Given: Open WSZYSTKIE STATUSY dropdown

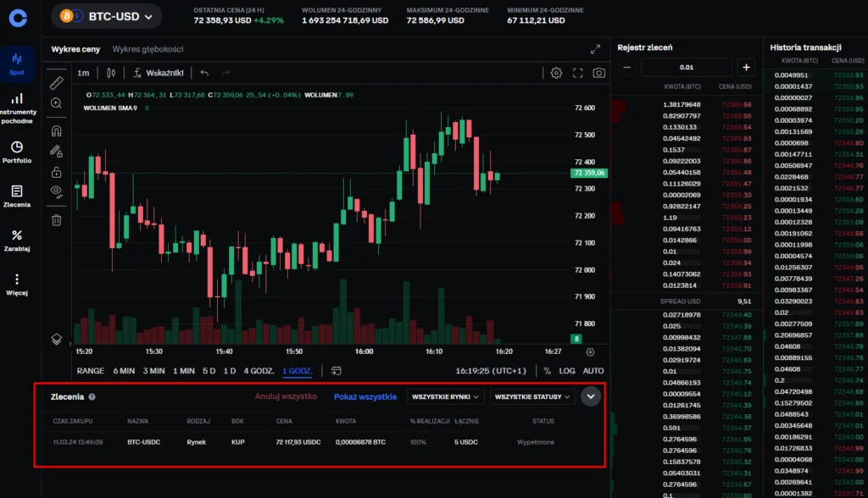Looking at the screenshot, I should point(532,396).
